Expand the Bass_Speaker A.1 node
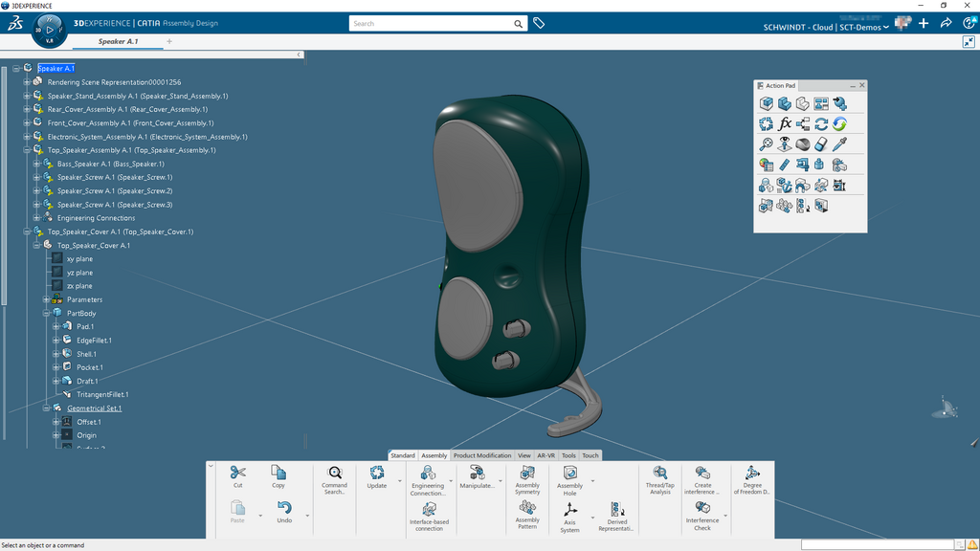 (37, 164)
